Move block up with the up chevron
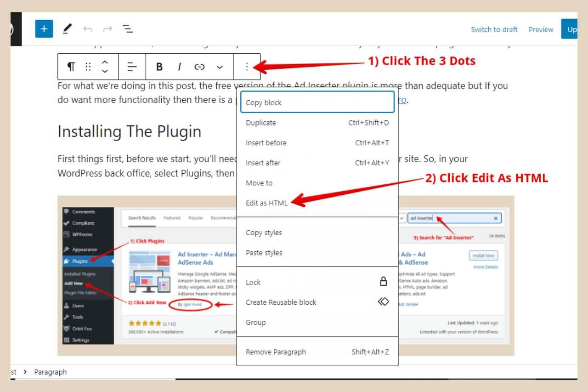Screen dimensions: 588x392 click(105, 62)
